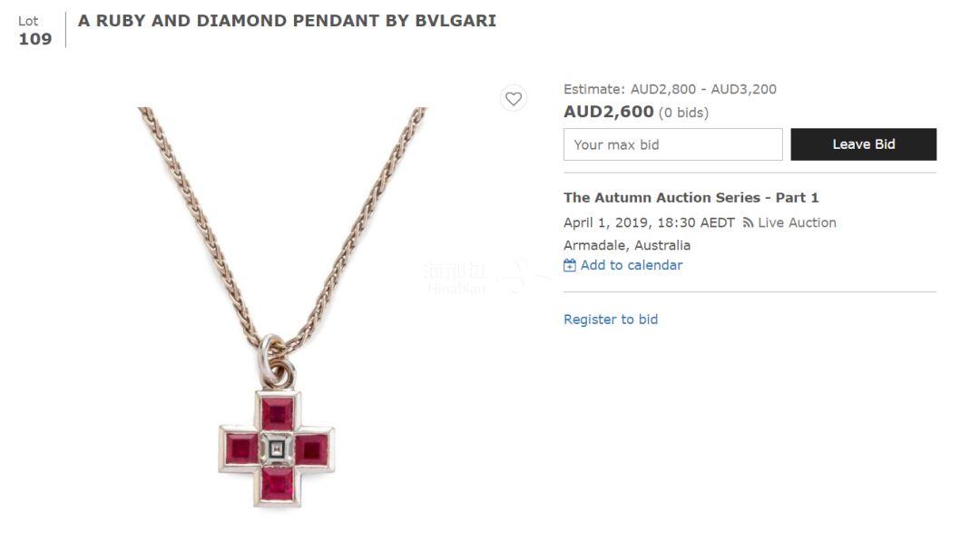This screenshot has width=980, height=552.
Task: Click the calendar plus icon
Action: tap(570, 266)
